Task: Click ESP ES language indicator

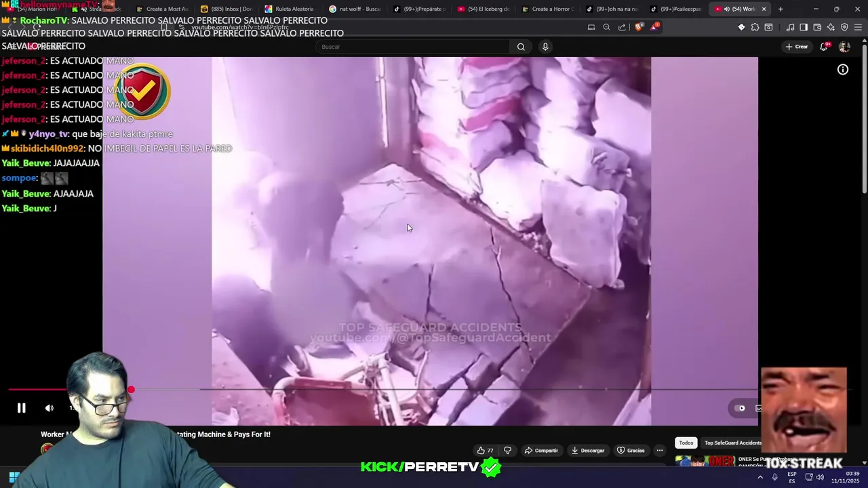Action: click(791, 477)
